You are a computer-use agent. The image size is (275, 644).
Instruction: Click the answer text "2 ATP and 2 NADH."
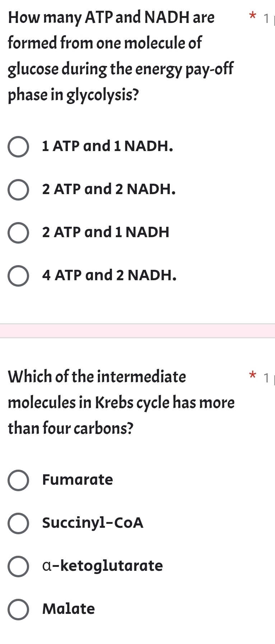tap(108, 189)
